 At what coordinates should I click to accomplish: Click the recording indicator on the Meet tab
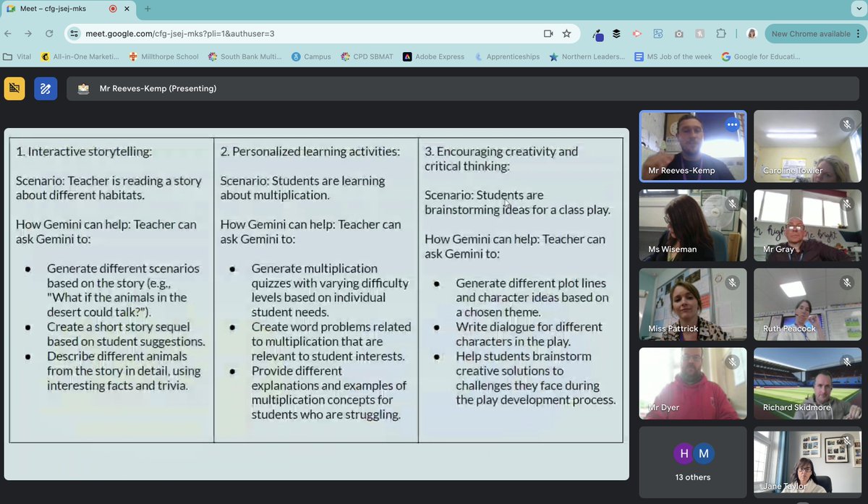(x=113, y=9)
